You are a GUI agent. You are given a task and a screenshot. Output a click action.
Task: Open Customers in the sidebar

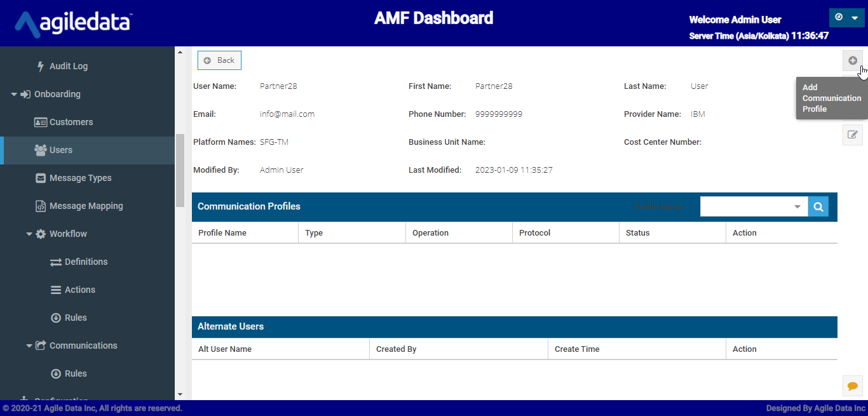click(x=71, y=122)
